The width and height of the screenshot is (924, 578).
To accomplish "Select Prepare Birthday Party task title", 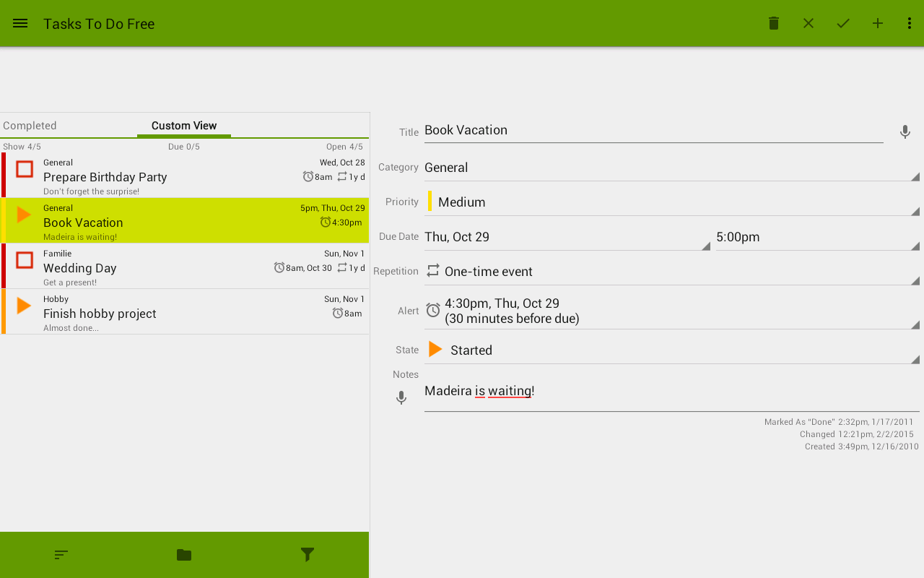I will point(105,177).
